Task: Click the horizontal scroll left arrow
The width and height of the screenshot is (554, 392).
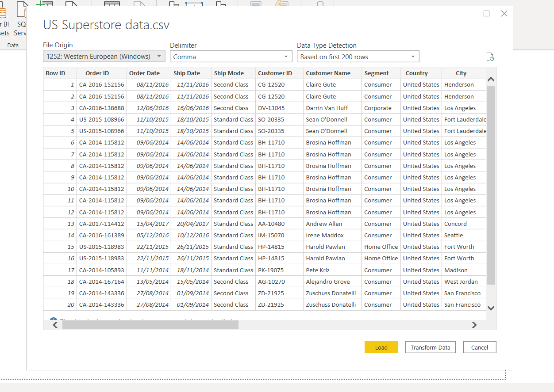Action: 55,325
